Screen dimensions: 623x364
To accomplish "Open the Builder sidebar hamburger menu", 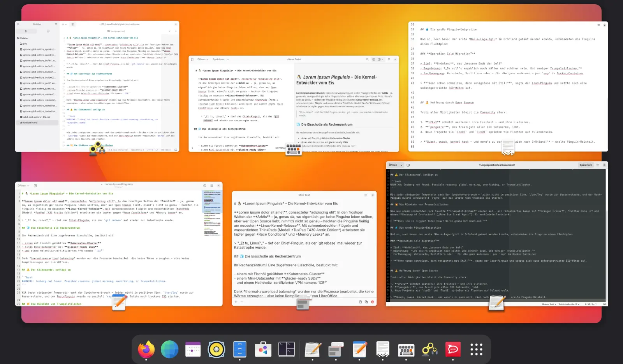I will [x=56, y=24].
